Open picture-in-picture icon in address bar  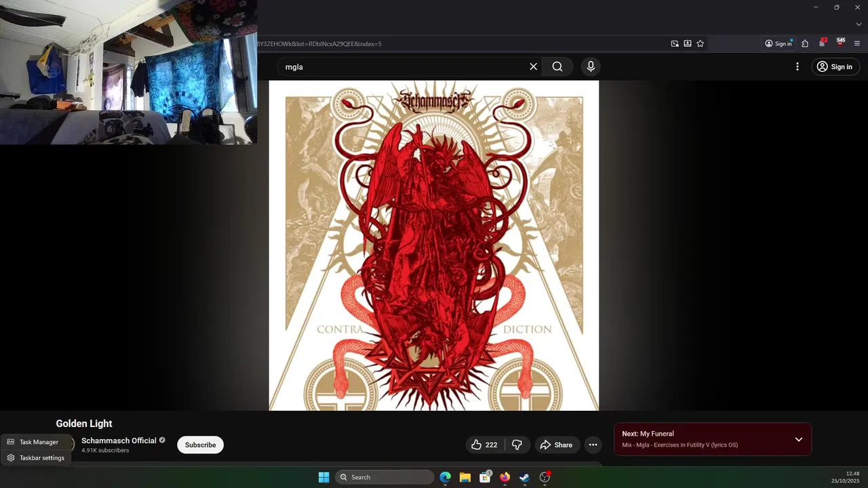(x=675, y=43)
